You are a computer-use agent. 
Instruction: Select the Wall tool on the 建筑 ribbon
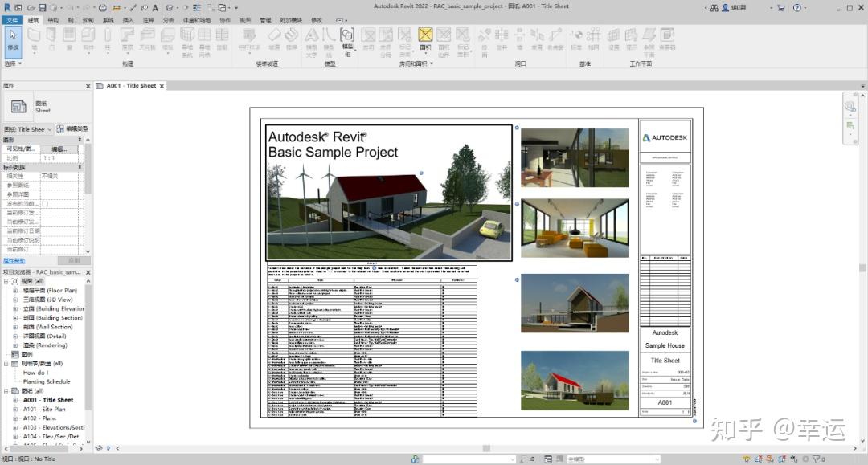[32, 38]
